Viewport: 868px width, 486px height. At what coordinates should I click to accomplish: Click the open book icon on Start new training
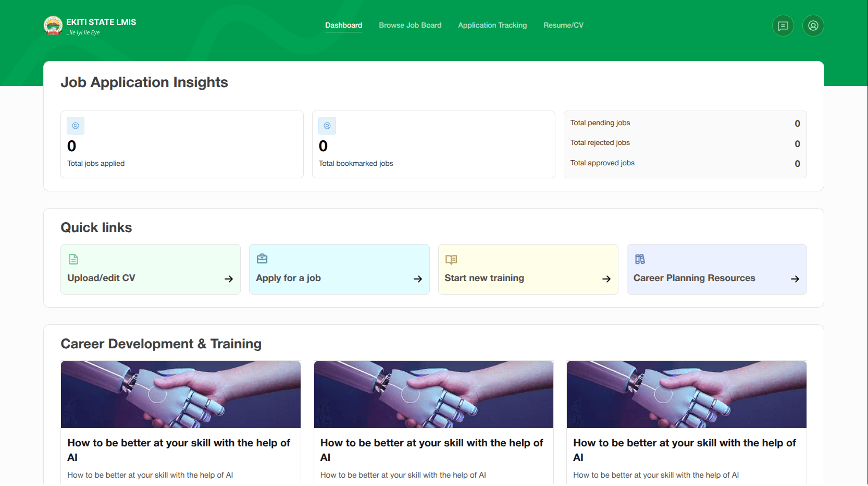coord(451,259)
